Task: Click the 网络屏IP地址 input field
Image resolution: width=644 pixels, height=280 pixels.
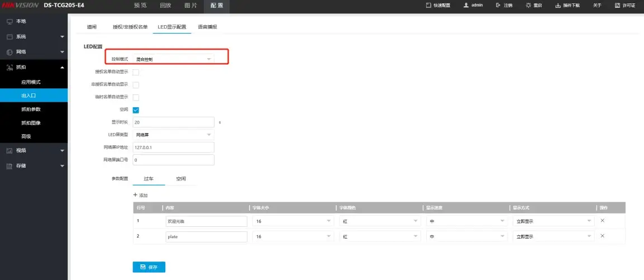Action: (x=174, y=147)
